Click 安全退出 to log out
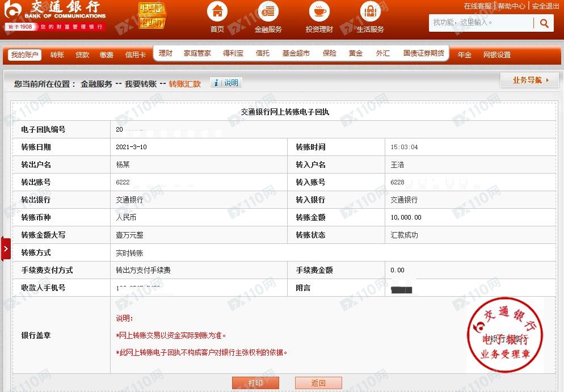 [x=545, y=6]
